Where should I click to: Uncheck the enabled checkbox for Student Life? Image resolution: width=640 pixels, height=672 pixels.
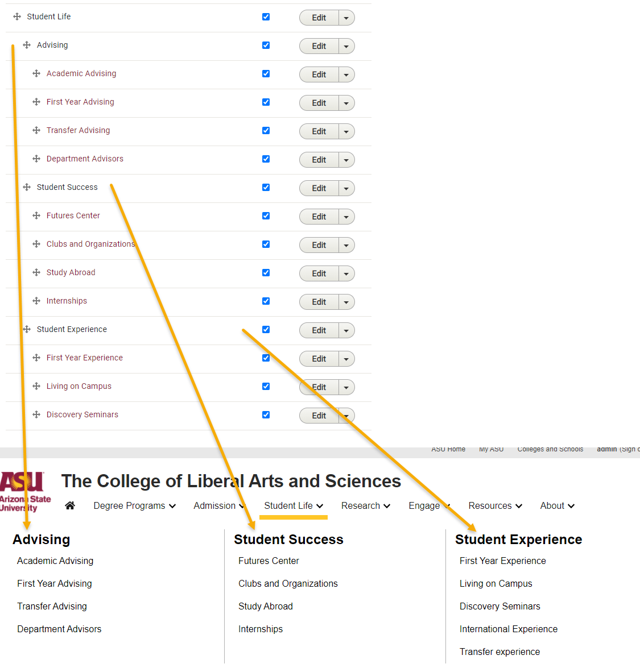[266, 16]
